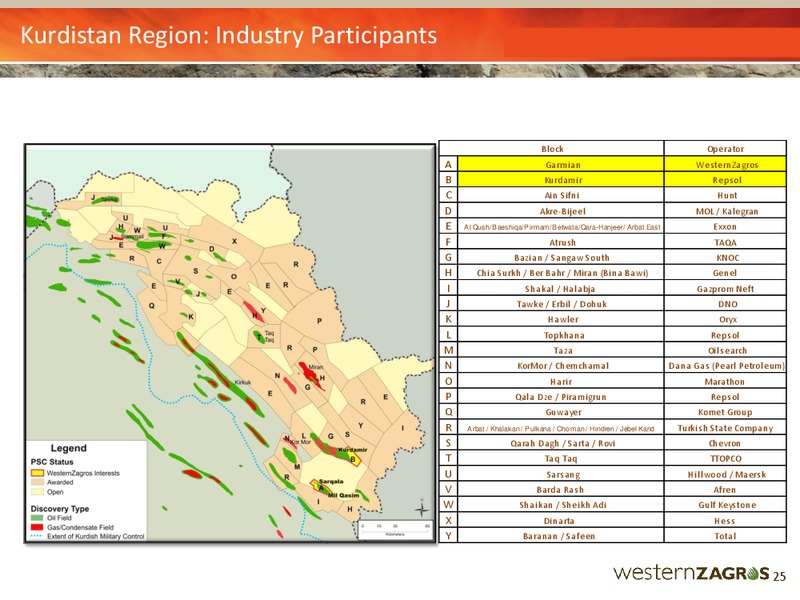Click the 'TAQA' operator cell
The image size is (800, 600).
click(725, 242)
